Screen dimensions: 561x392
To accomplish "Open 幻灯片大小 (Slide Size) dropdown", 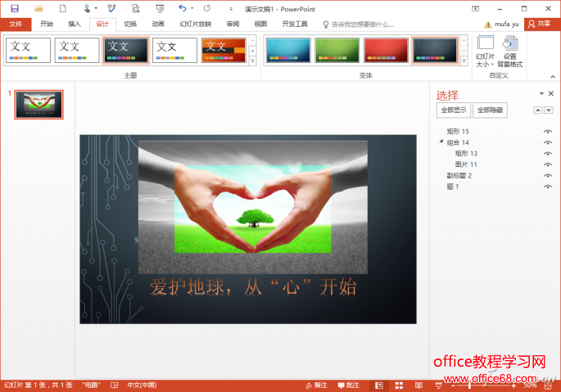I will click(x=485, y=51).
